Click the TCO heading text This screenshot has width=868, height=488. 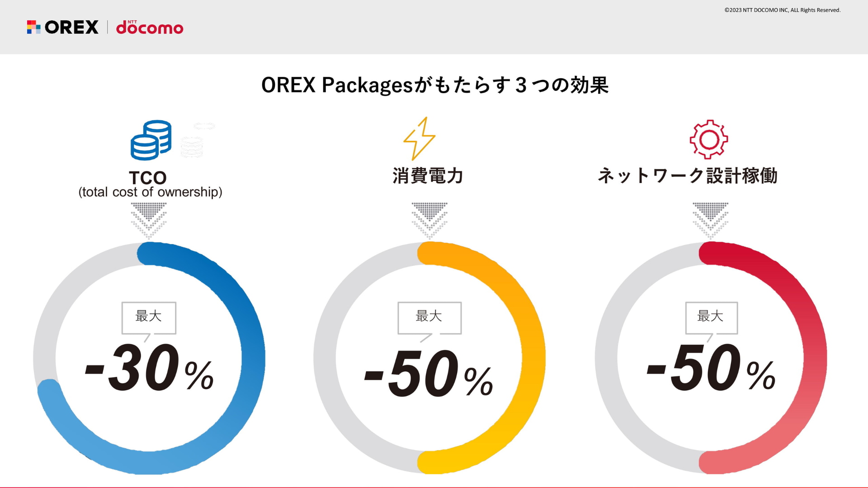(x=148, y=178)
